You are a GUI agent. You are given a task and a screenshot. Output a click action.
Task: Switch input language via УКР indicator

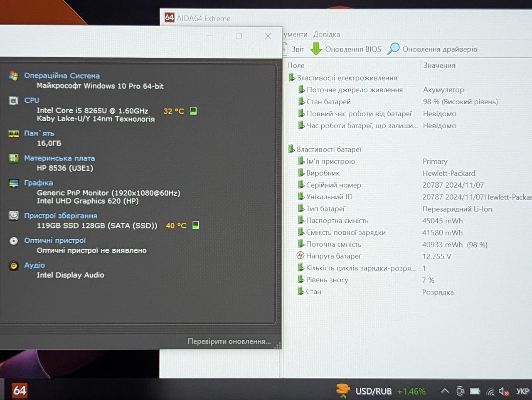[522, 391]
